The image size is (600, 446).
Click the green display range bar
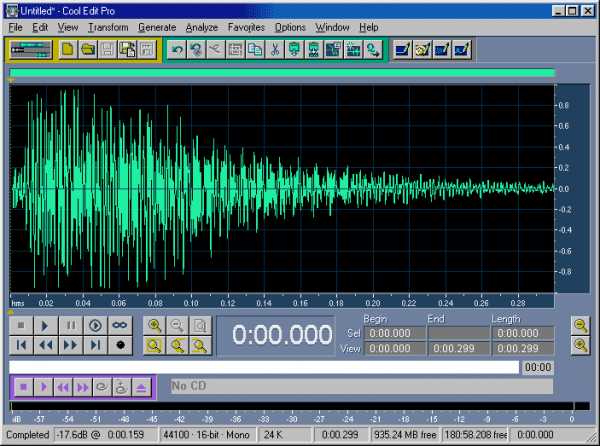281,73
